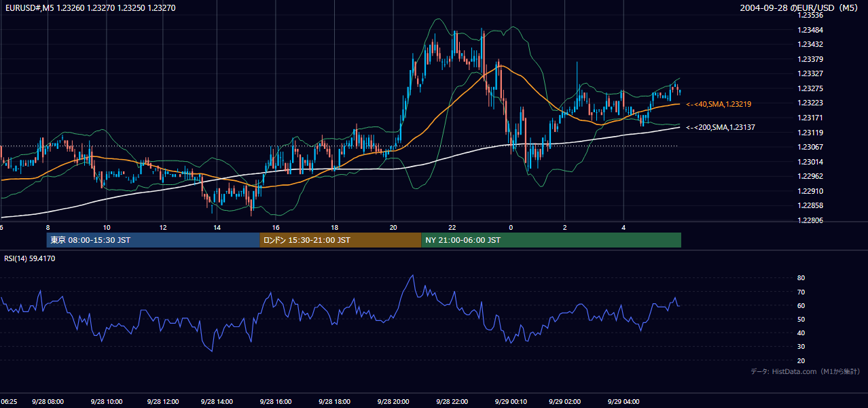This screenshot has height=408, width=868.
Task: Click the 9/29 04:00 time axis label
Action: [623, 402]
